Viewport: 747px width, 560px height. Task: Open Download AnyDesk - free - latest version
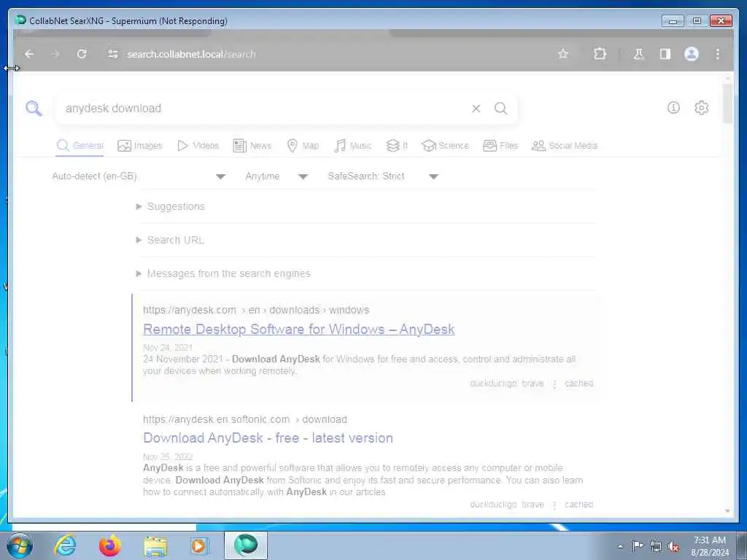268,438
